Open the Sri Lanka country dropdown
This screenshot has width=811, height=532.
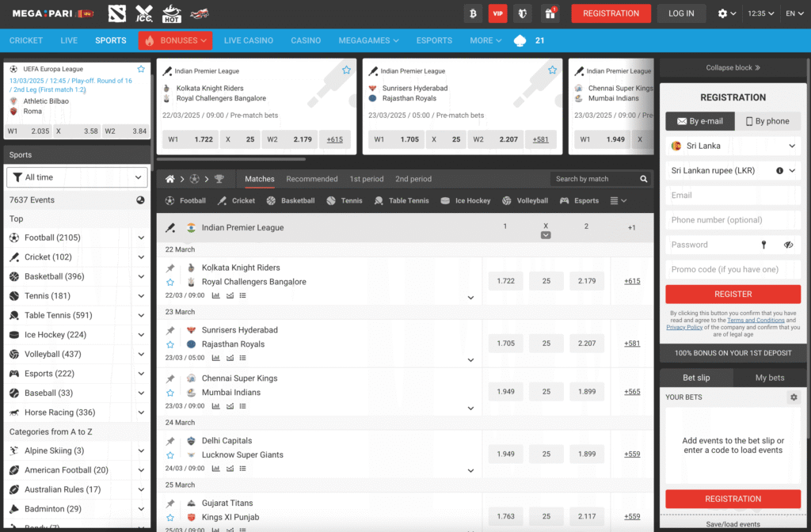pos(733,146)
